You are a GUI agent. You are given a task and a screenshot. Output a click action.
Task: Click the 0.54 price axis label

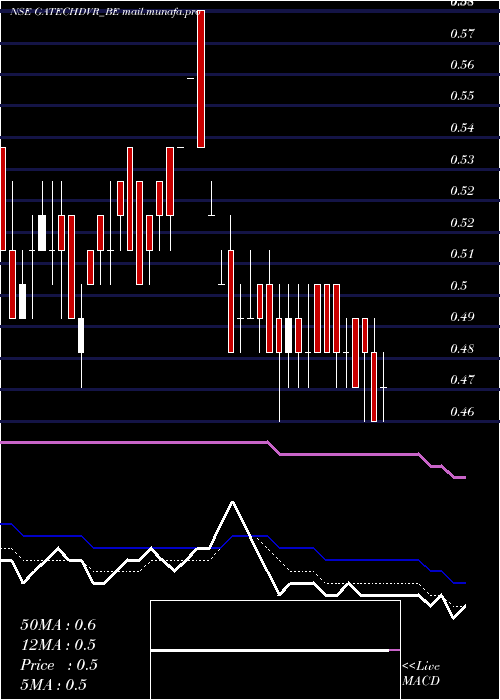(462, 128)
